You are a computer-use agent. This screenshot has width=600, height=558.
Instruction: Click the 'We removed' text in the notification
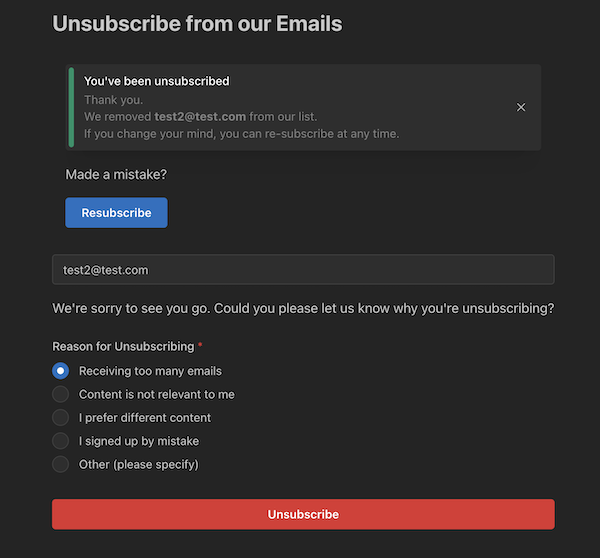click(x=117, y=116)
